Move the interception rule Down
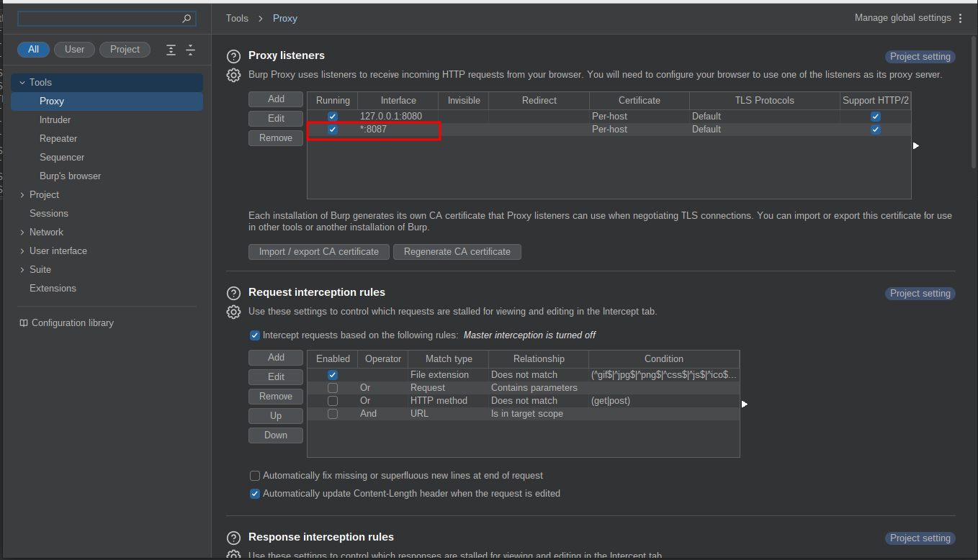The width and height of the screenshot is (978, 560). pos(276,435)
